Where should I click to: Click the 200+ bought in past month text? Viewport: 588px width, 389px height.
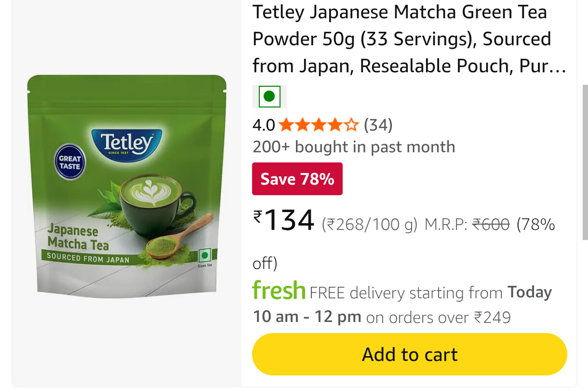(354, 147)
